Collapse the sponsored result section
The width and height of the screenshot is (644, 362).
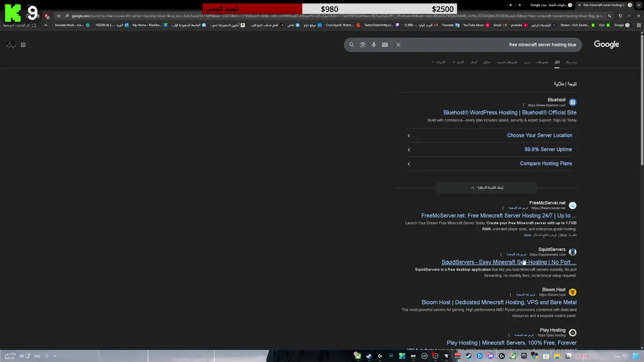[487, 188]
